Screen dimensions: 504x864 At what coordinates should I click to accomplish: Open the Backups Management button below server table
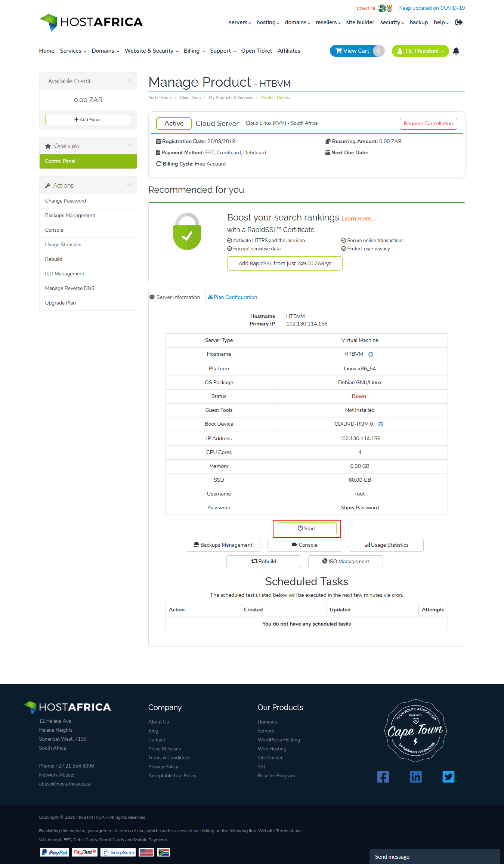[223, 545]
